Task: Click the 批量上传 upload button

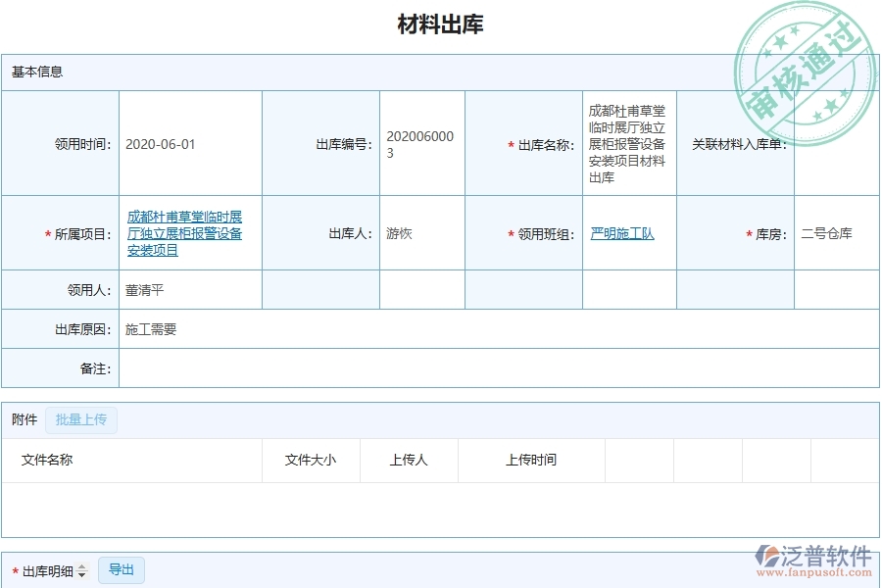Action: tap(81, 419)
